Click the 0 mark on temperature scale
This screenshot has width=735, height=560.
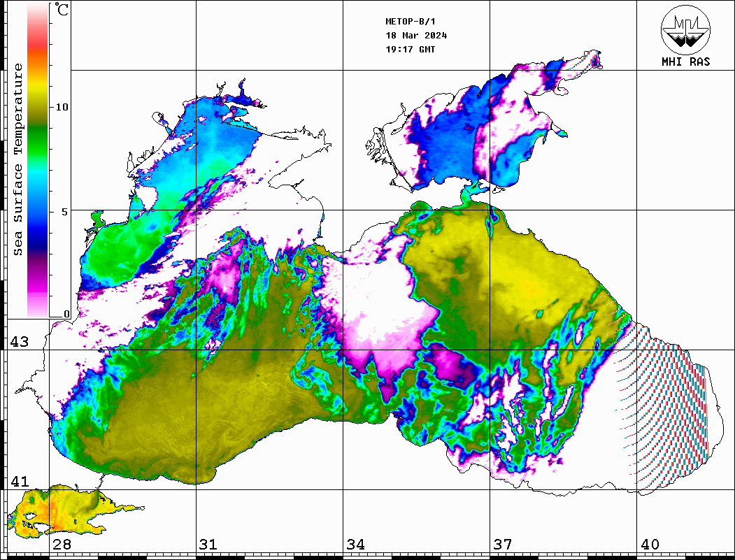click(x=66, y=314)
